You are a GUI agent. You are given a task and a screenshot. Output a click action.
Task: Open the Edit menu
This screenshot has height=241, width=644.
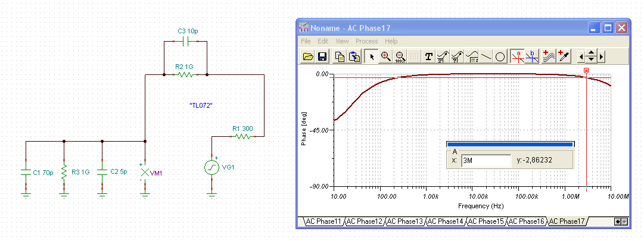tap(323, 41)
